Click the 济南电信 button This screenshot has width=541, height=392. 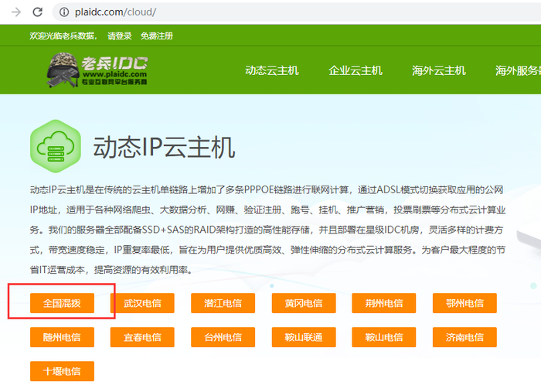pos(464,337)
